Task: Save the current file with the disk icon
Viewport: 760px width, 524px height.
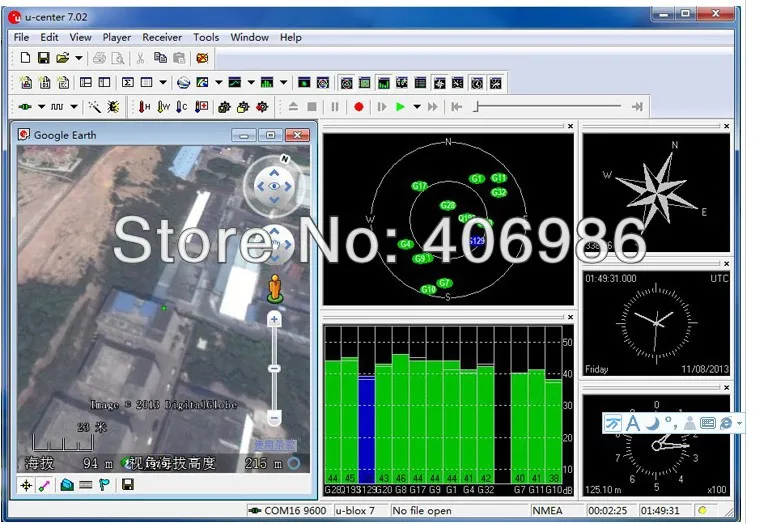Action: [x=44, y=58]
